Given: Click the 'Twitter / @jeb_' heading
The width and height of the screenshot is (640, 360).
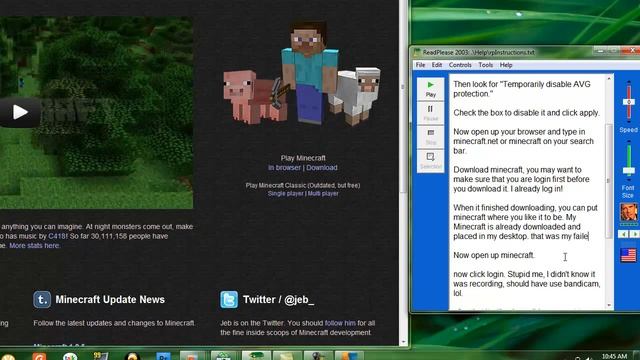Looking at the screenshot, I should pos(278,300).
